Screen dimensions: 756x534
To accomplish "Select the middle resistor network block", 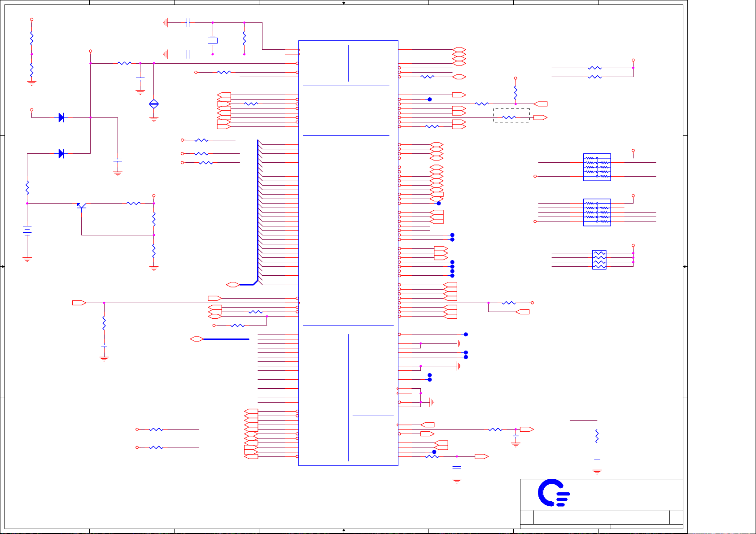I will (x=597, y=213).
